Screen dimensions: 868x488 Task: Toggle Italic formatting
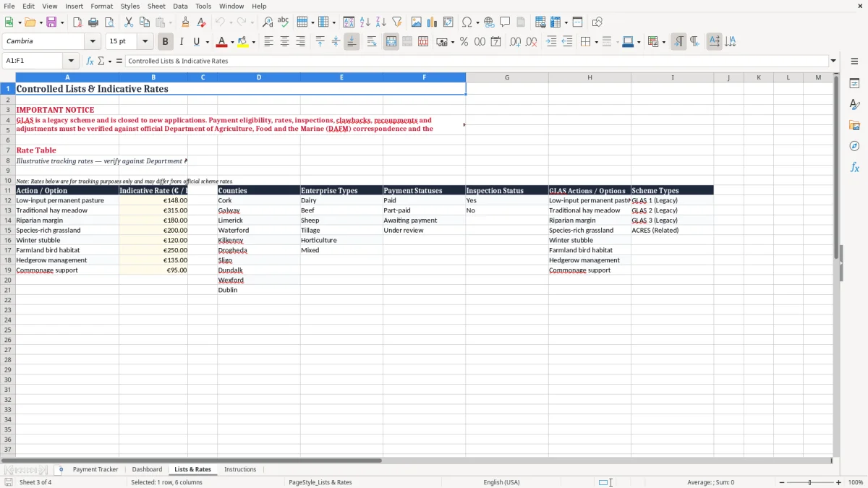[x=181, y=42]
